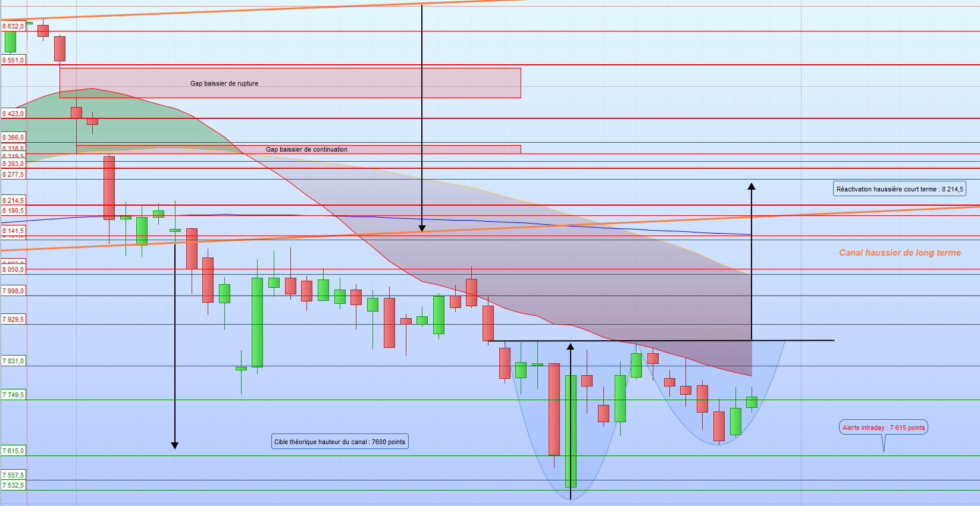The height and width of the screenshot is (506, 980).
Task: Click the 7 929,5 price level label
Action: coord(13,319)
